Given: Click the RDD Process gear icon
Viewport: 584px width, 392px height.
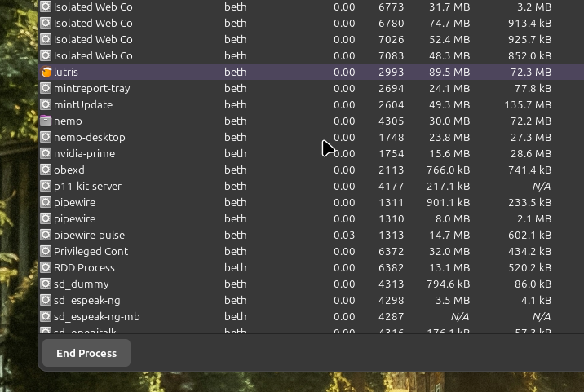Looking at the screenshot, I should (46, 267).
